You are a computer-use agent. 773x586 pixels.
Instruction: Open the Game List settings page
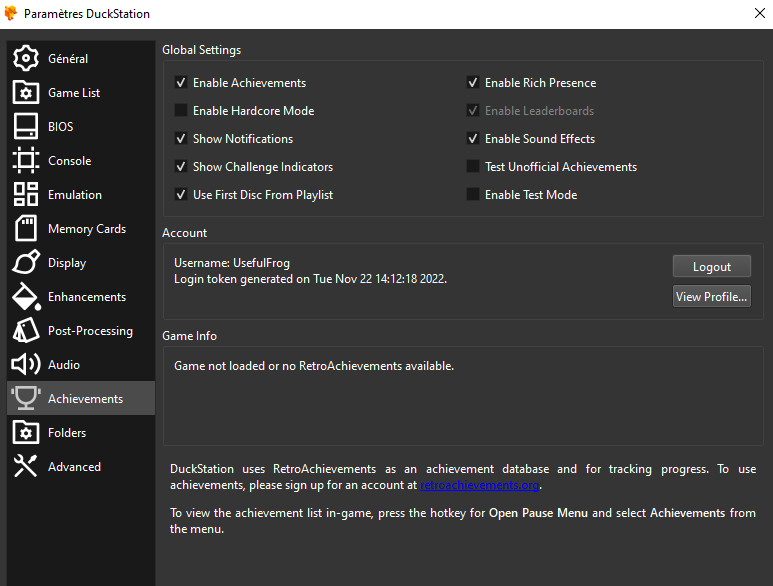(81, 92)
